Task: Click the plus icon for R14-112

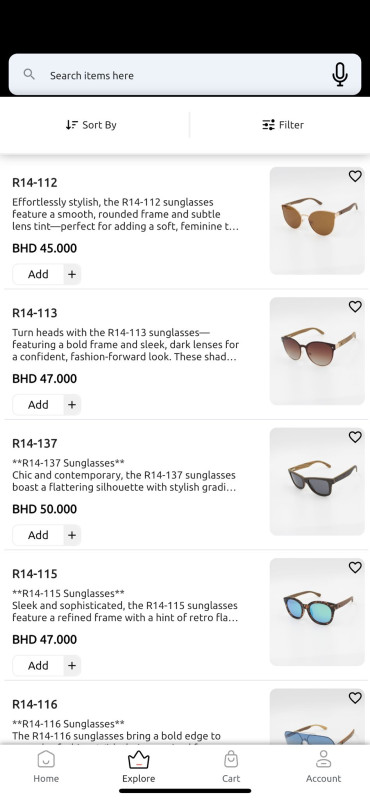Action: tap(72, 274)
